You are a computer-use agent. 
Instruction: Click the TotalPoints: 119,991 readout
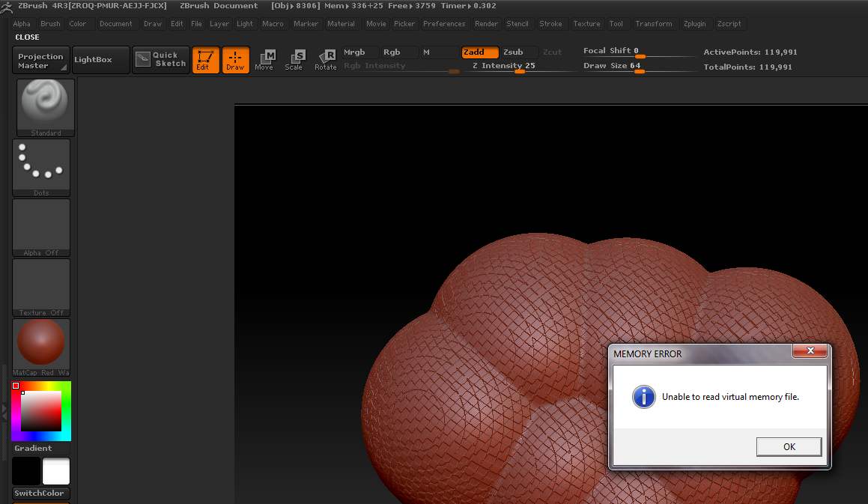coord(748,67)
